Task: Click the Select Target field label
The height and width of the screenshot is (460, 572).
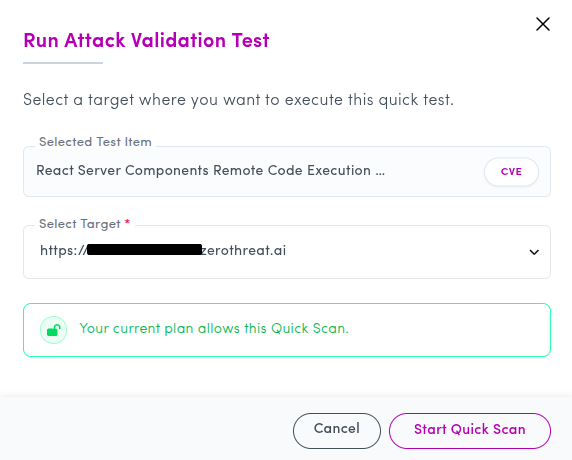Action: click(80, 224)
